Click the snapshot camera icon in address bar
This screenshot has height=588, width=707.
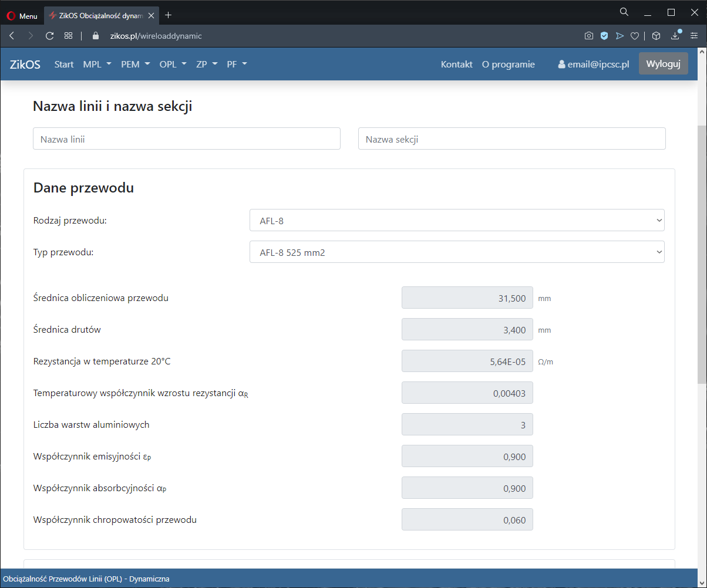pyautogui.click(x=588, y=36)
